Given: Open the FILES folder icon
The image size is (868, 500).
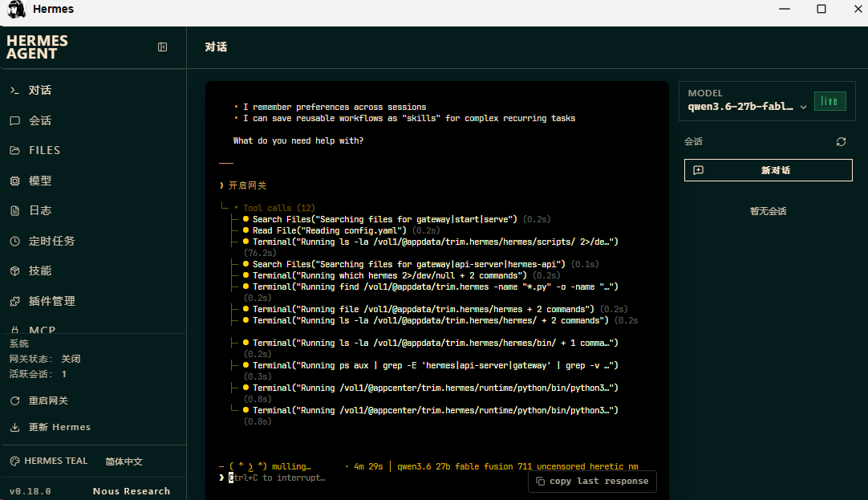Looking at the screenshot, I should click(x=15, y=151).
